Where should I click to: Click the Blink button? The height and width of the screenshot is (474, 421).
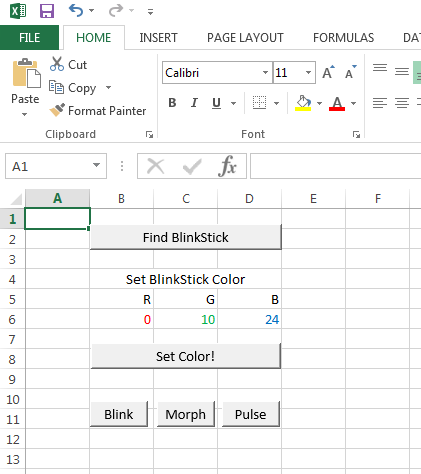click(x=119, y=414)
